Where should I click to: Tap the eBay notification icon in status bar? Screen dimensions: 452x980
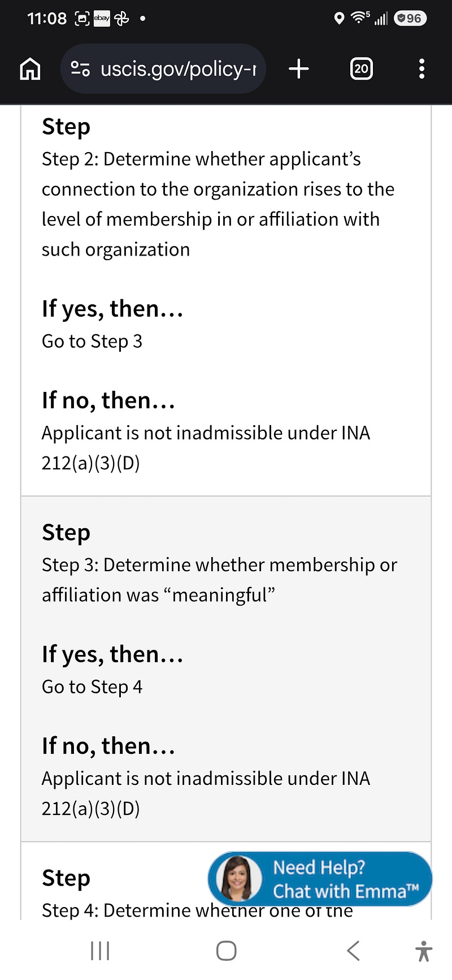pyautogui.click(x=102, y=19)
